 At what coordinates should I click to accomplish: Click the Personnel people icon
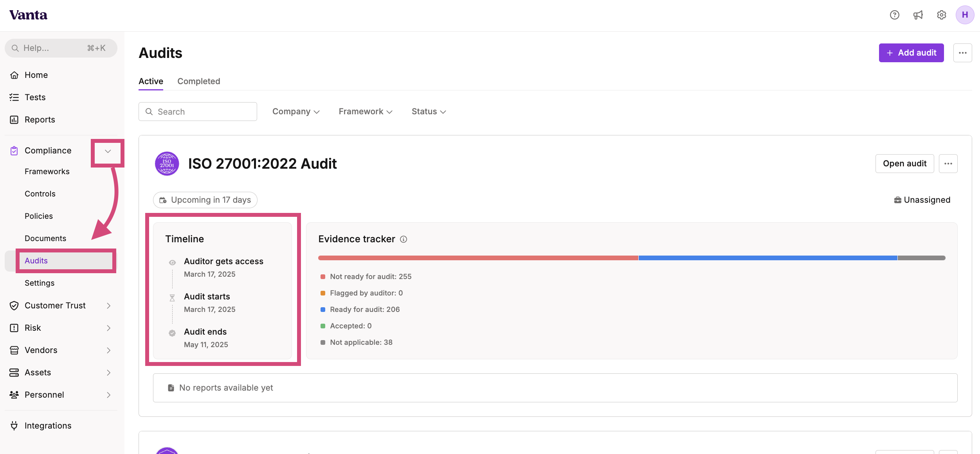[14, 395]
